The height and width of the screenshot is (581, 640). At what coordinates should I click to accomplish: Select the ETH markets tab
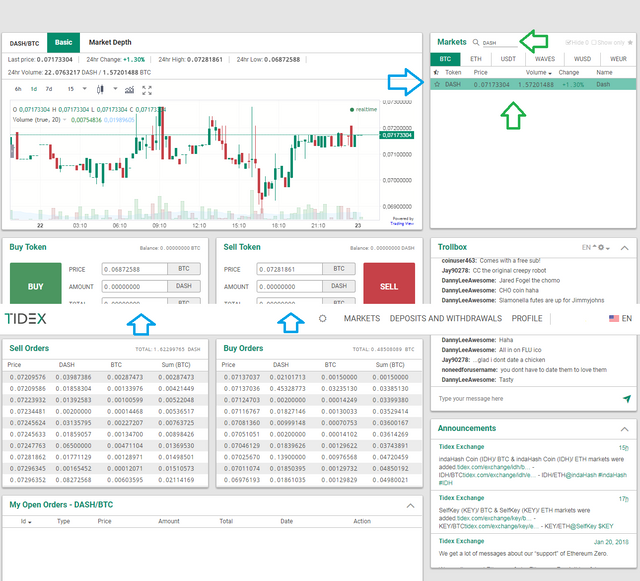[476, 59]
